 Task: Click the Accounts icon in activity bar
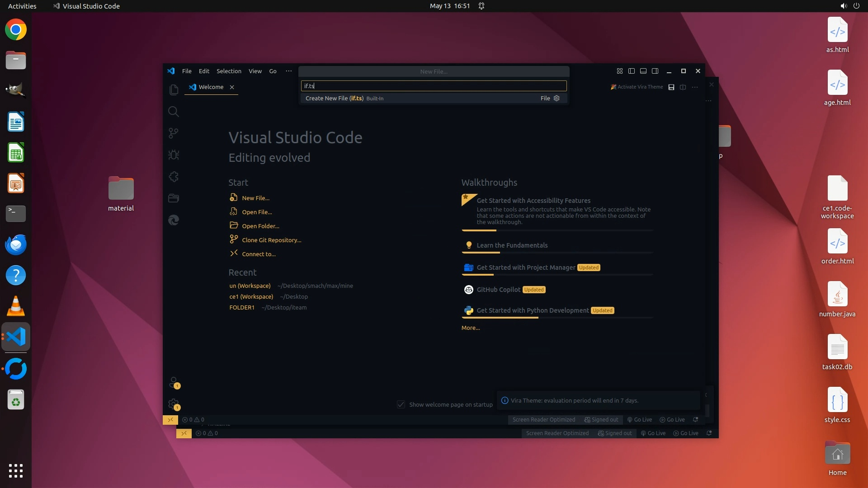[174, 382]
